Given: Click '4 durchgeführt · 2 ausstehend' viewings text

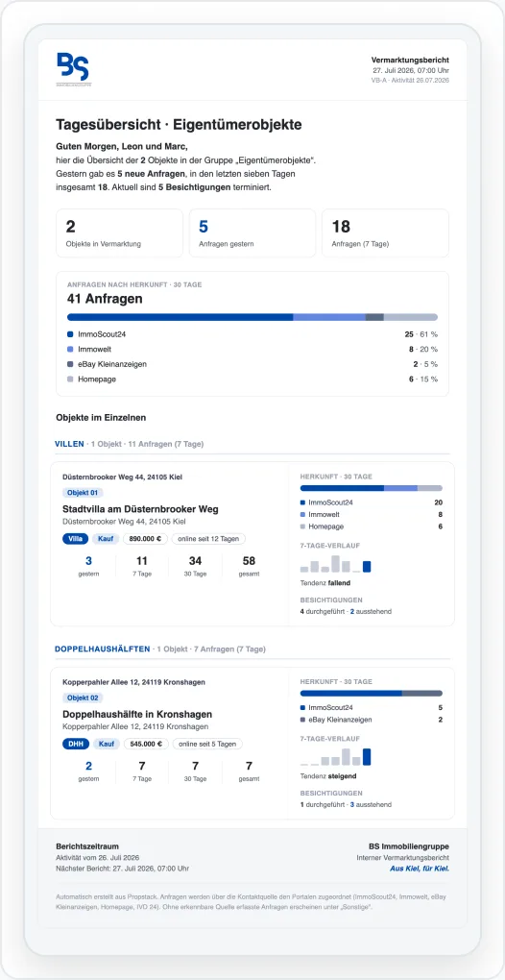Looking at the screenshot, I should [346, 611].
